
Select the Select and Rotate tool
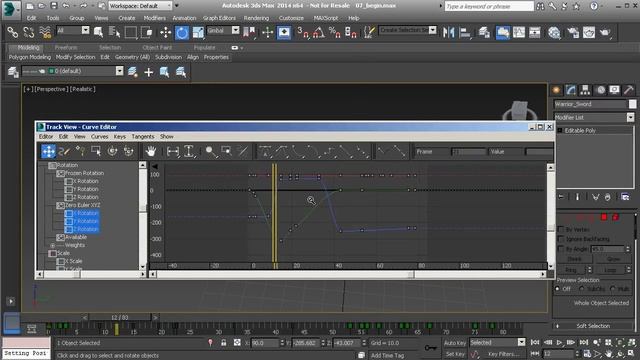click(182, 32)
